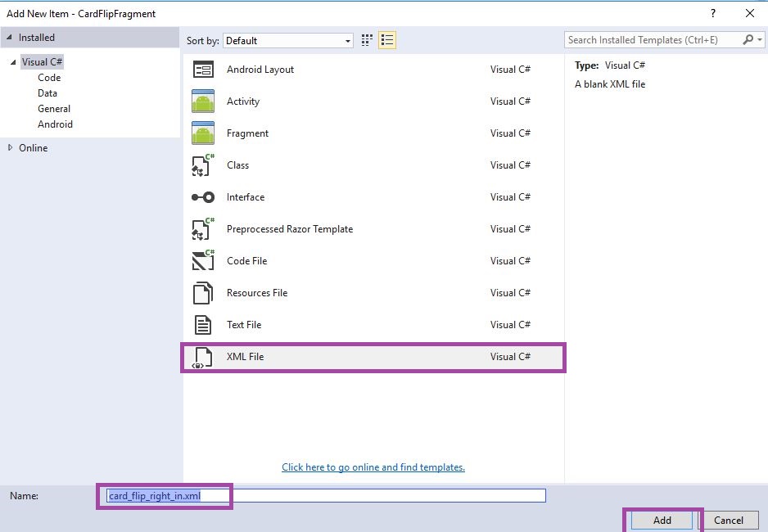Click the 'A blank XML file' description
The image size is (768, 532).
[x=610, y=84]
